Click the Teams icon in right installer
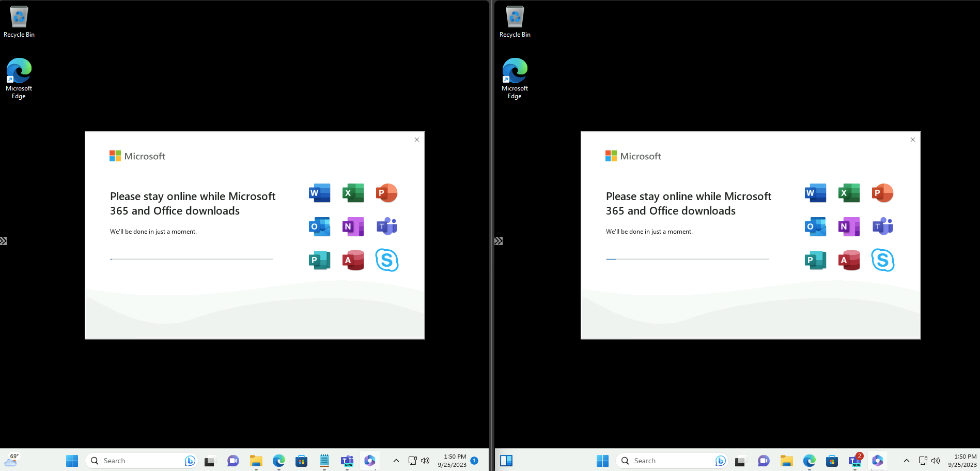The height and width of the screenshot is (471, 980). tap(882, 226)
